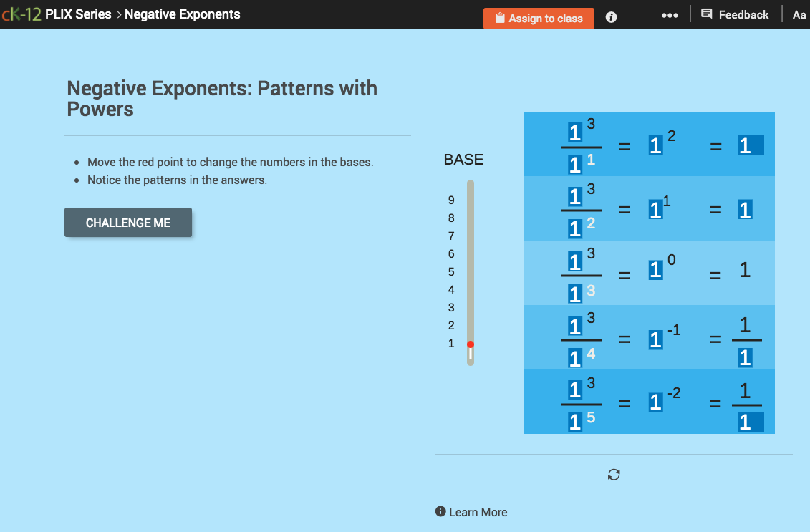810x532 pixels.
Task: Click the Feedback label
Action: [x=743, y=14]
